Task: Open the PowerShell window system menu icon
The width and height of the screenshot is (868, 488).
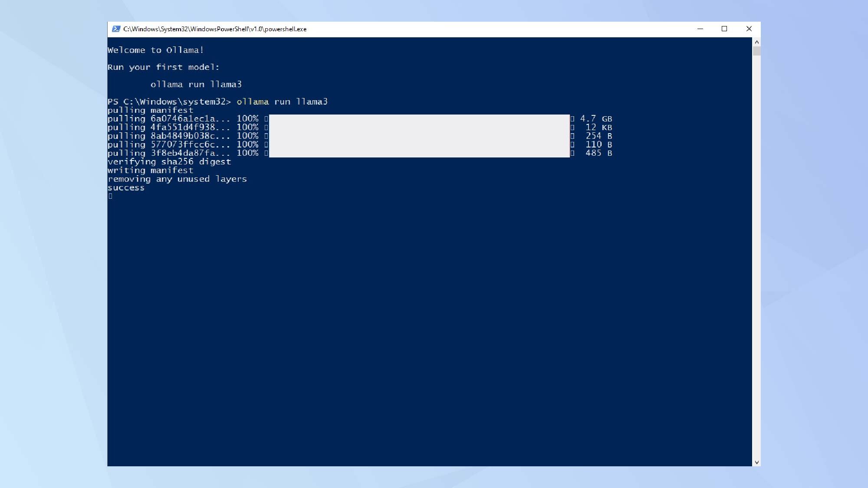Action: (x=116, y=29)
